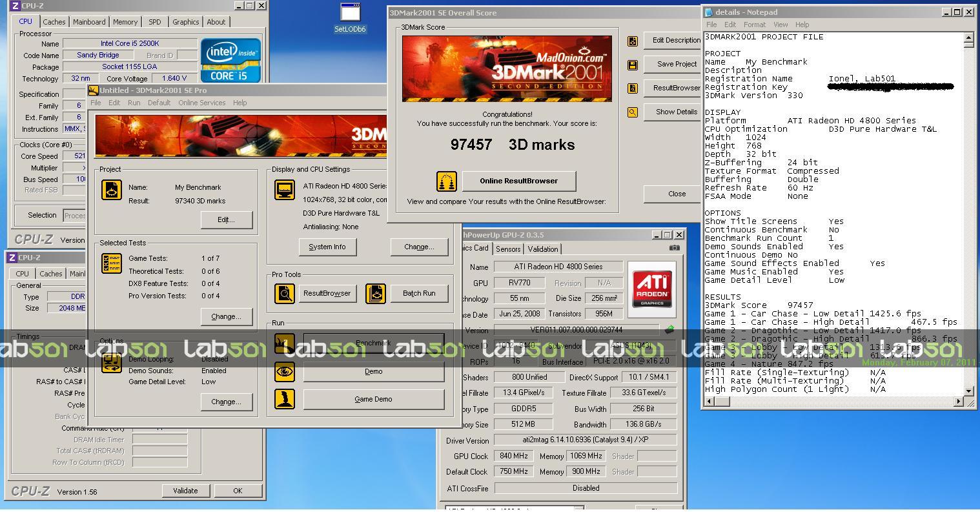Image resolution: width=980 pixels, height=512 pixels.
Task: Click the 3DMark2001 SE Pro title bar icon
Action: coord(93,90)
